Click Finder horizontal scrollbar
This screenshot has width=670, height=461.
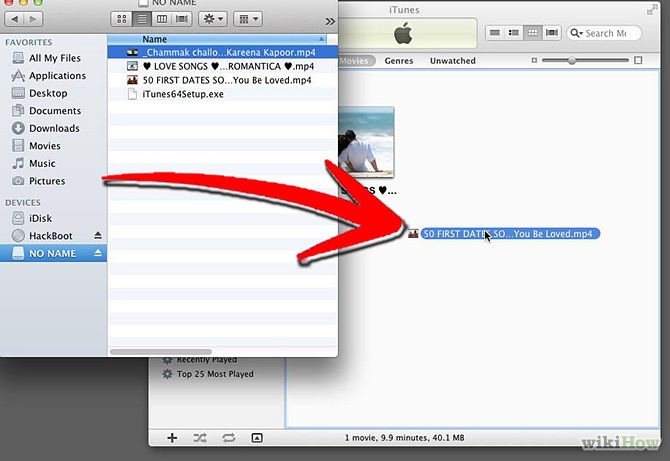tap(161, 352)
